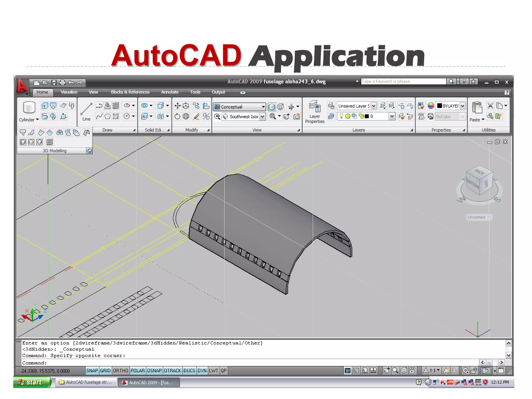Select the Cylinder solid tool

coord(29,108)
